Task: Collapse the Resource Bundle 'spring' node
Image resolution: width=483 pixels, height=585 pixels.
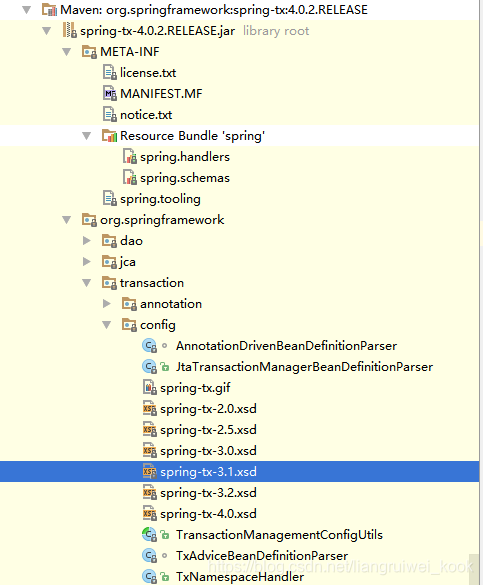Action: click(87, 136)
